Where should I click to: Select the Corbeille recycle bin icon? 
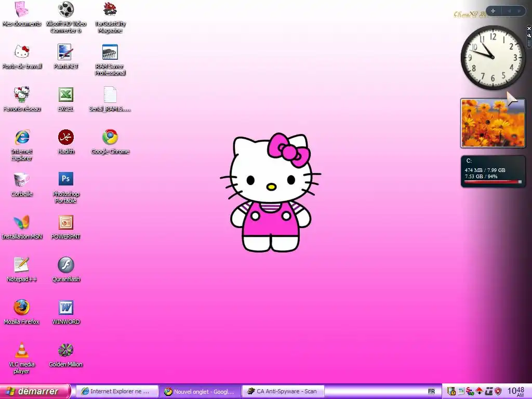pos(22,184)
